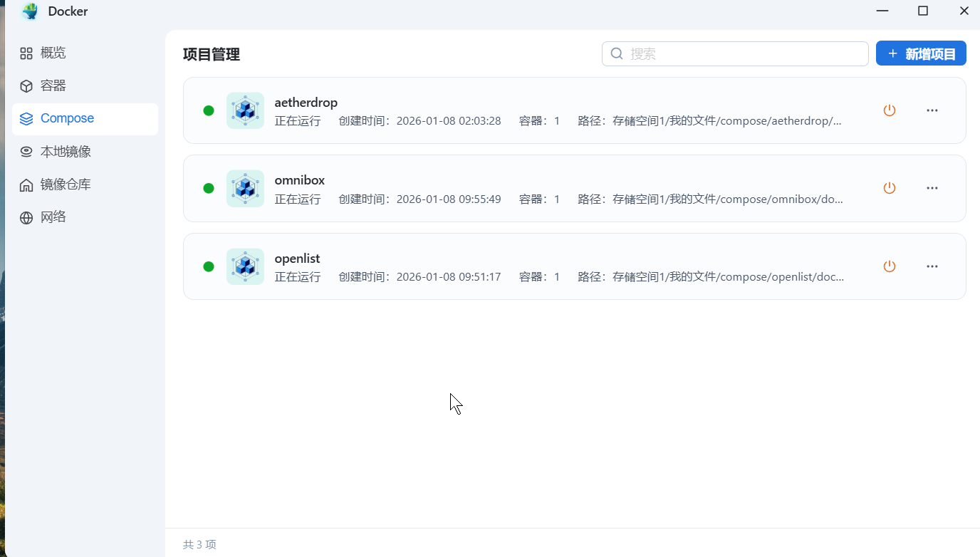The height and width of the screenshot is (557, 980).
Task: Click the openlist compose path text
Action: point(711,277)
